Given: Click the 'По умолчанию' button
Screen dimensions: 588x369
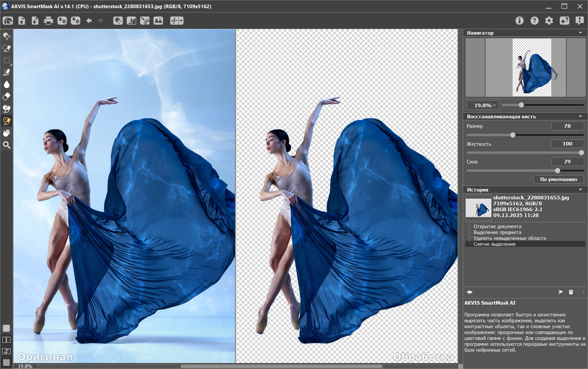Looking at the screenshot, I should [558, 179].
